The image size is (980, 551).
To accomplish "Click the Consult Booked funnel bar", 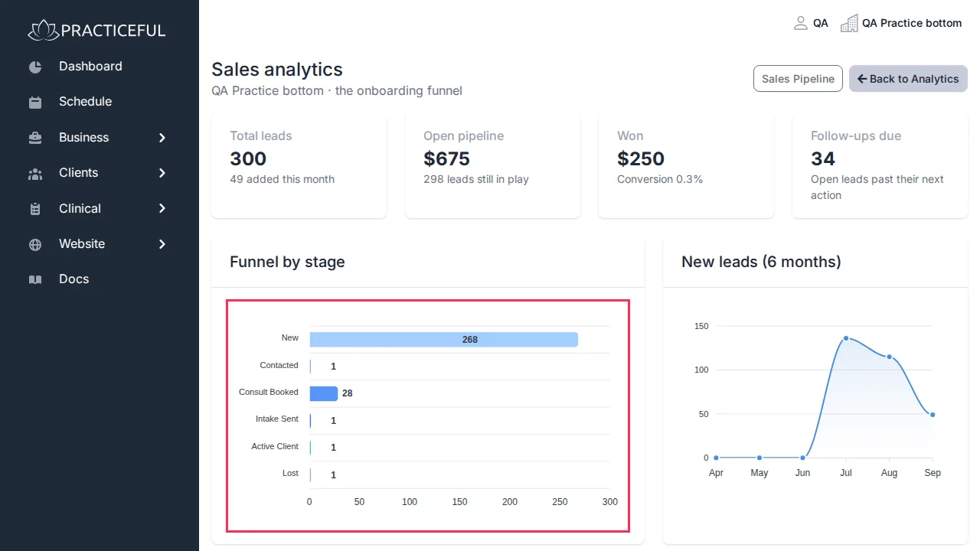I will pyautogui.click(x=324, y=393).
